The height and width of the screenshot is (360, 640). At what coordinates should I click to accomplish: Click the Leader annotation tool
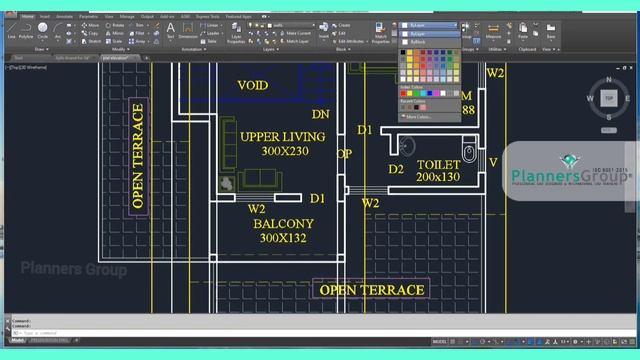tap(210, 33)
